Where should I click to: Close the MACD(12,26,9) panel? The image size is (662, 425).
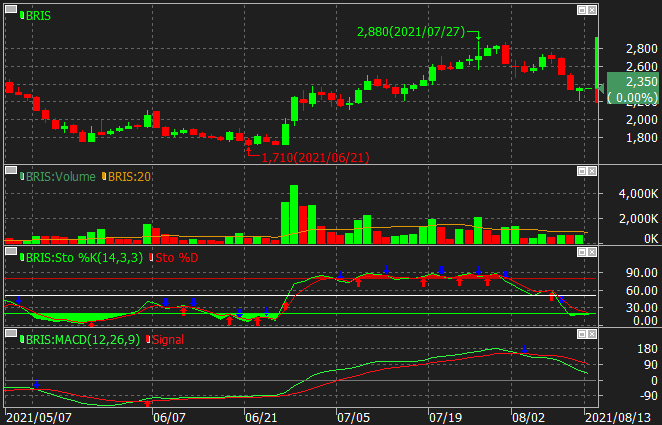[x=592, y=334]
